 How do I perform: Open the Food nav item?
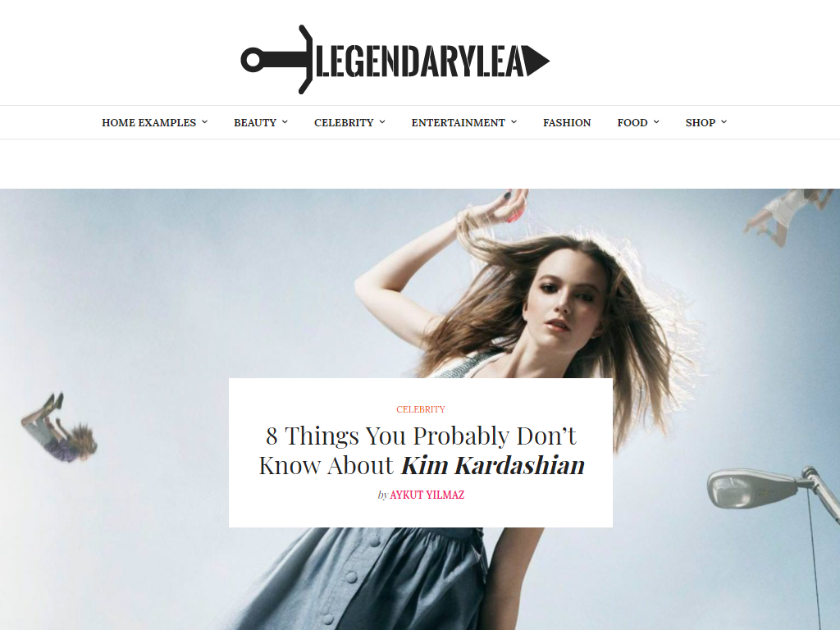click(632, 123)
